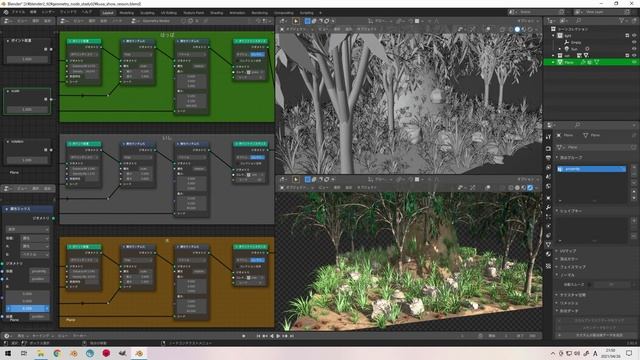The image size is (640, 360).
Task: Select the Sun object in outliner
Action: pos(574,49)
